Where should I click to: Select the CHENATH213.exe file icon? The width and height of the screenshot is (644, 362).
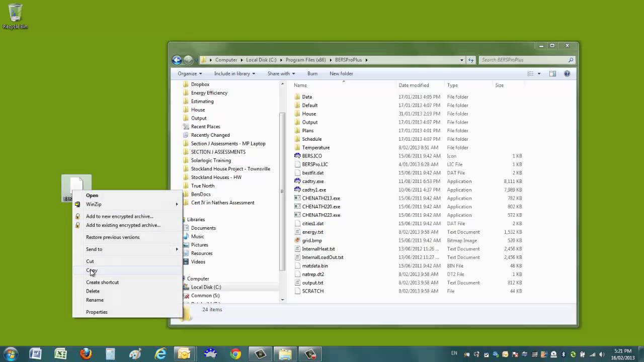(x=297, y=198)
